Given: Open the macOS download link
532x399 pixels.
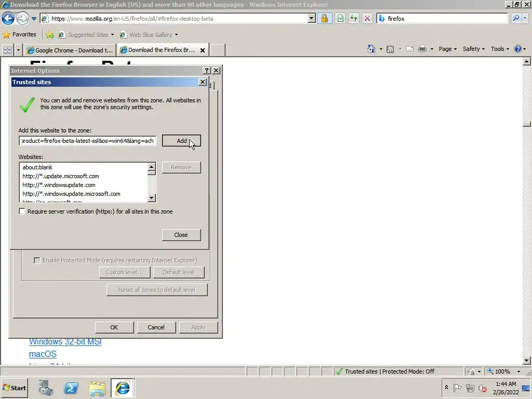Looking at the screenshot, I should click(x=43, y=354).
